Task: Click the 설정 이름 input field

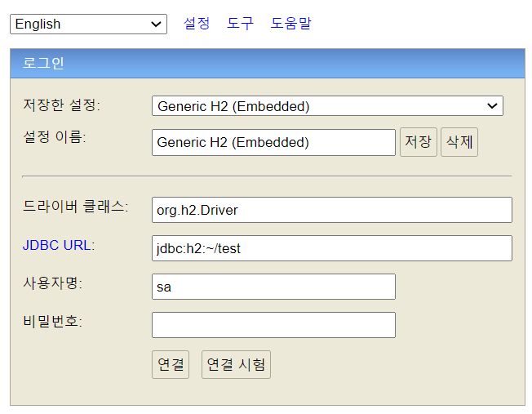Action: point(274,142)
